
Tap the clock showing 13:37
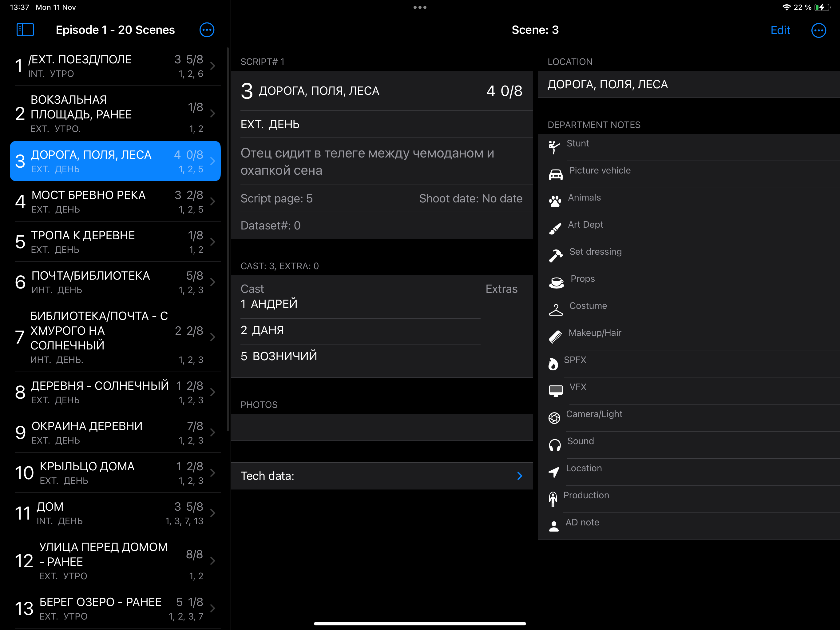tap(19, 7)
